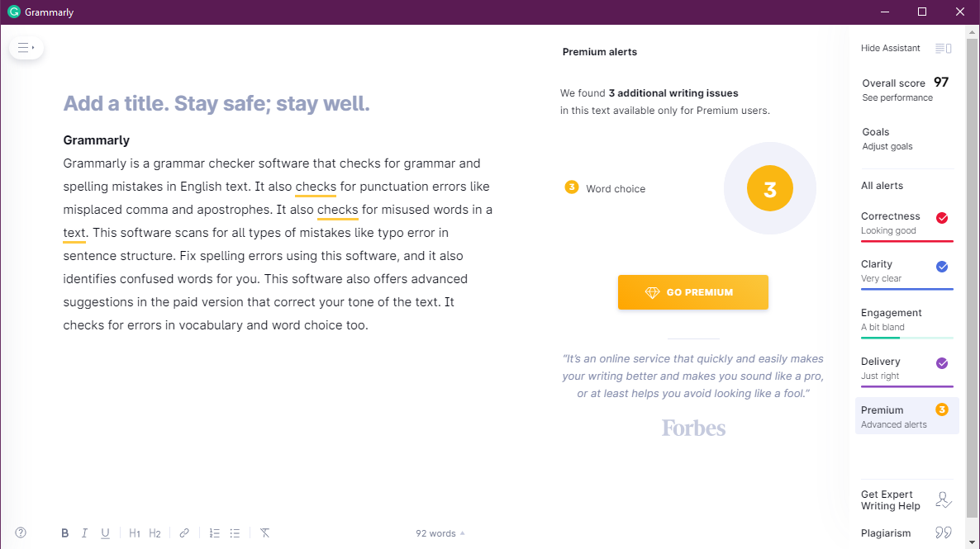Open the Engagement alerts category

905,319
